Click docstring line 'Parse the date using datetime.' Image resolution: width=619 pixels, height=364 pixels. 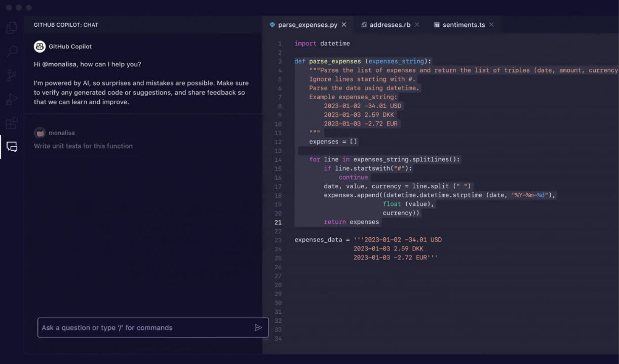(x=364, y=88)
